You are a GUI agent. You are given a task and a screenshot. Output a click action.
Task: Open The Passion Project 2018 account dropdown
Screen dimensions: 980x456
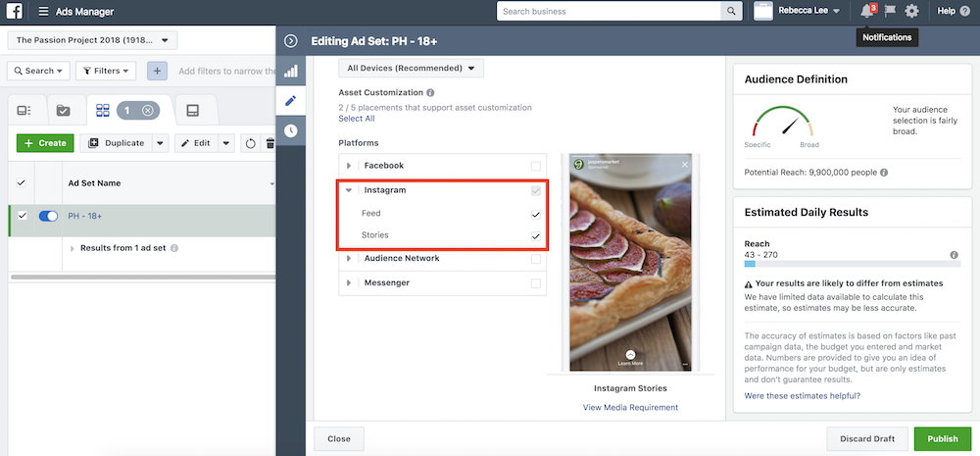click(92, 40)
